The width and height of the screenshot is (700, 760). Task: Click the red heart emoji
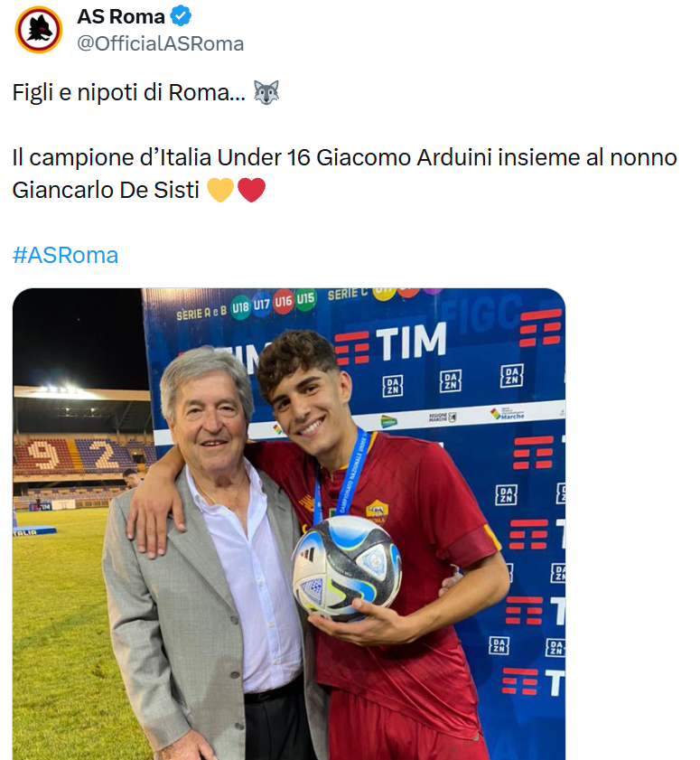251,191
